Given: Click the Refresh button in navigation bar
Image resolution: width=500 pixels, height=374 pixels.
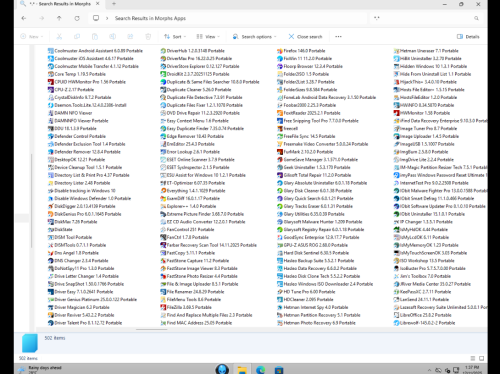Looking at the screenshot, I should pos(77,18).
